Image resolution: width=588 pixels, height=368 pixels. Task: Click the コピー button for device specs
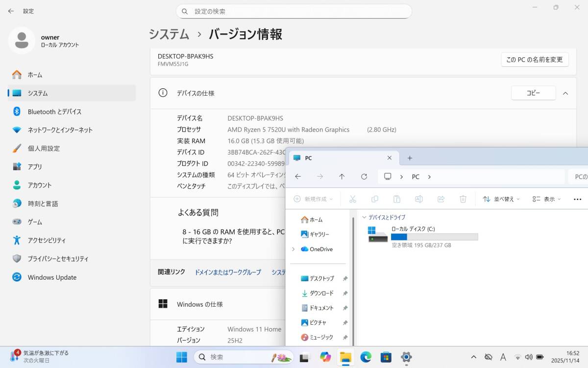(533, 93)
